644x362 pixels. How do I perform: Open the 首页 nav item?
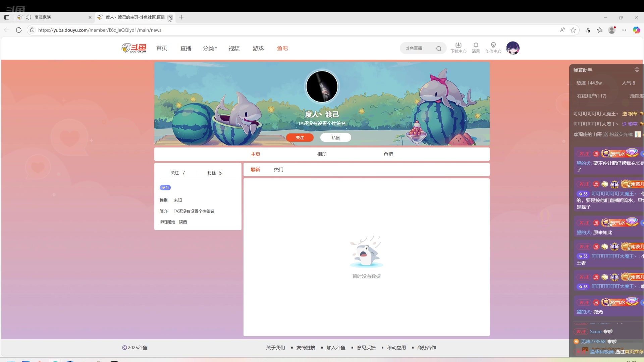tap(162, 48)
